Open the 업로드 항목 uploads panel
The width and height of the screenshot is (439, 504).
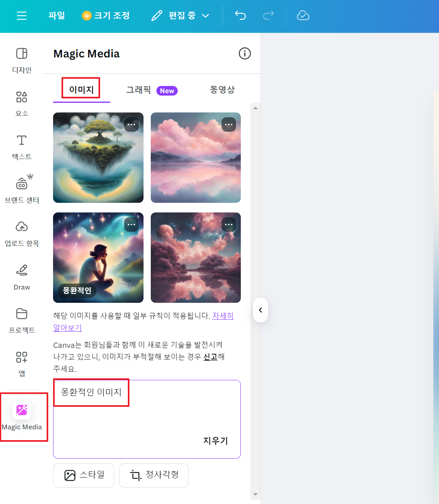point(22,234)
